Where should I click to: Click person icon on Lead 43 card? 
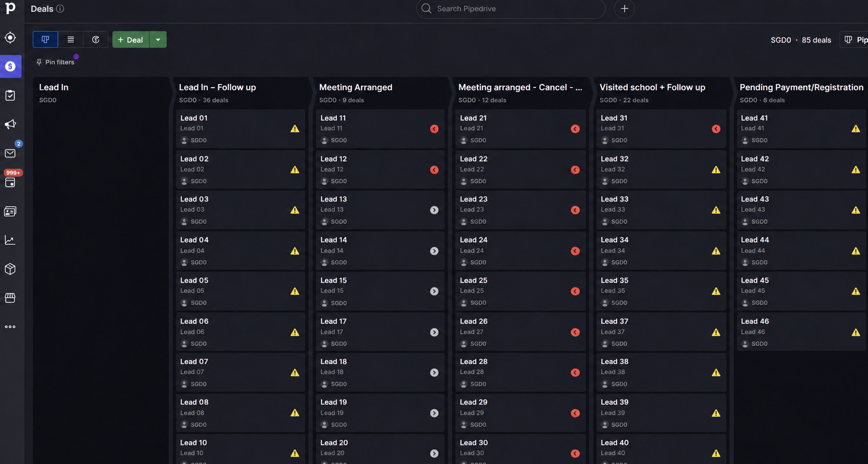click(745, 222)
